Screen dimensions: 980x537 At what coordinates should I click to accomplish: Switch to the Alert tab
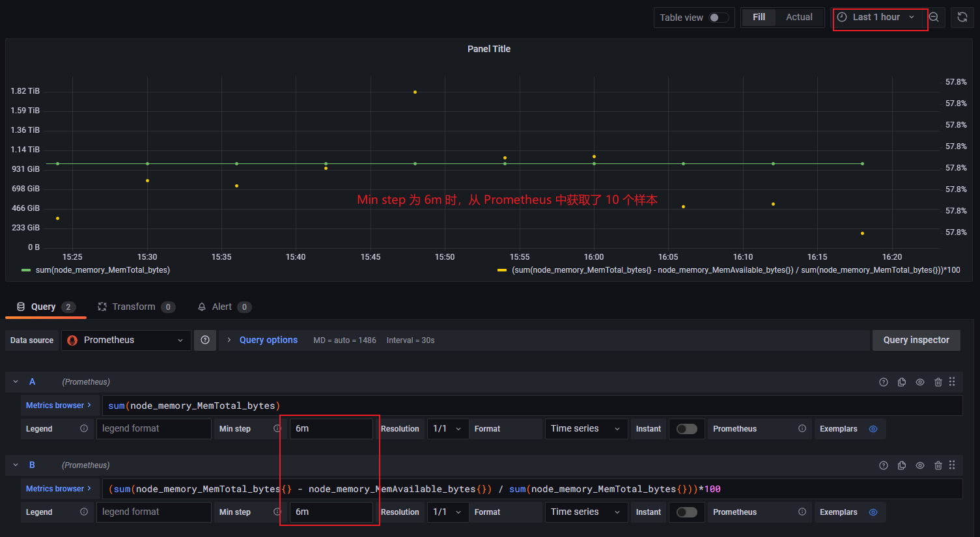[224, 307]
